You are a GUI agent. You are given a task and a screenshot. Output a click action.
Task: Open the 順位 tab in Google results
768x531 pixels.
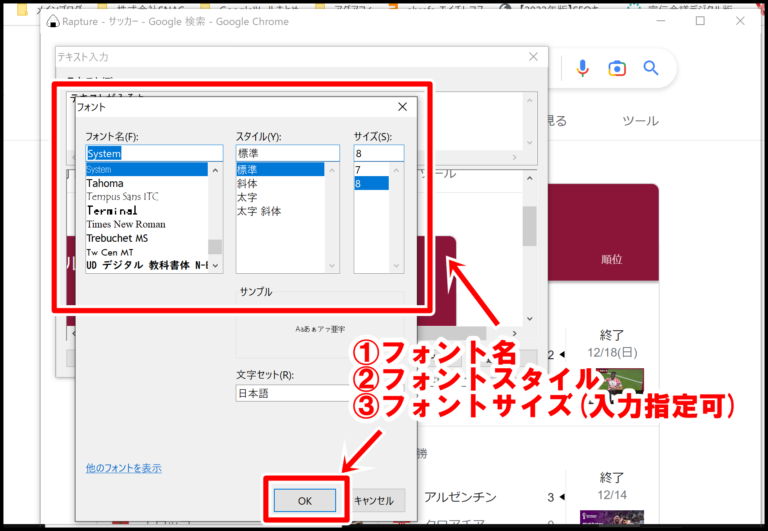611,259
